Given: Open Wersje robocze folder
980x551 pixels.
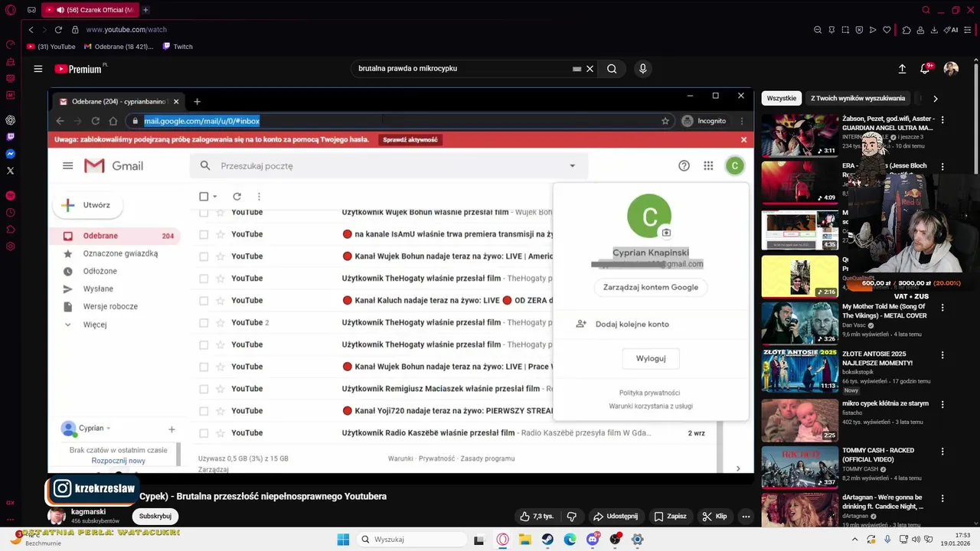Looking at the screenshot, I should point(110,307).
